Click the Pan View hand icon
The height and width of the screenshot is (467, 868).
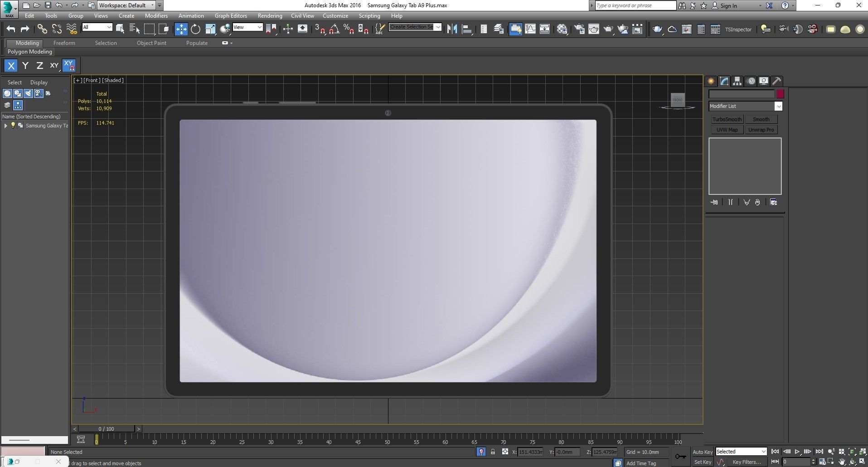[842, 462]
